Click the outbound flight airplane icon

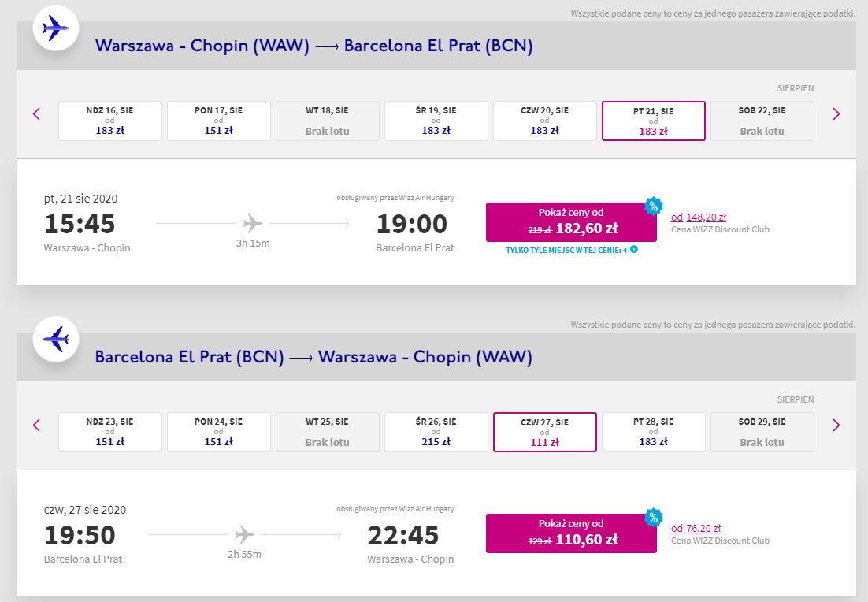click(x=55, y=29)
